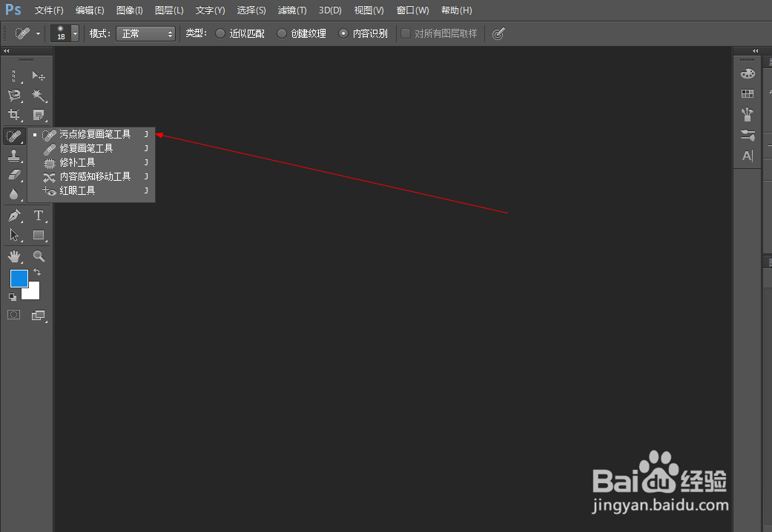Open the 选择(S) menu
Image resolution: width=772 pixels, height=532 pixels.
(251, 10)
